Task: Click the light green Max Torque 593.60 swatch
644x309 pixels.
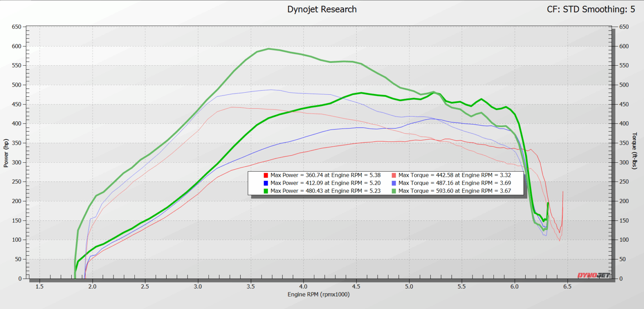Action: point(394,191)
